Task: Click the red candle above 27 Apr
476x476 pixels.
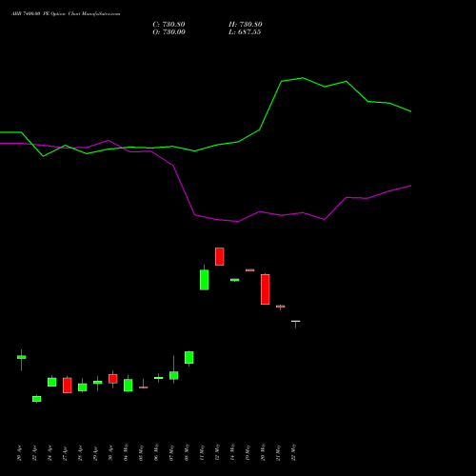Action: pos(68,386)
